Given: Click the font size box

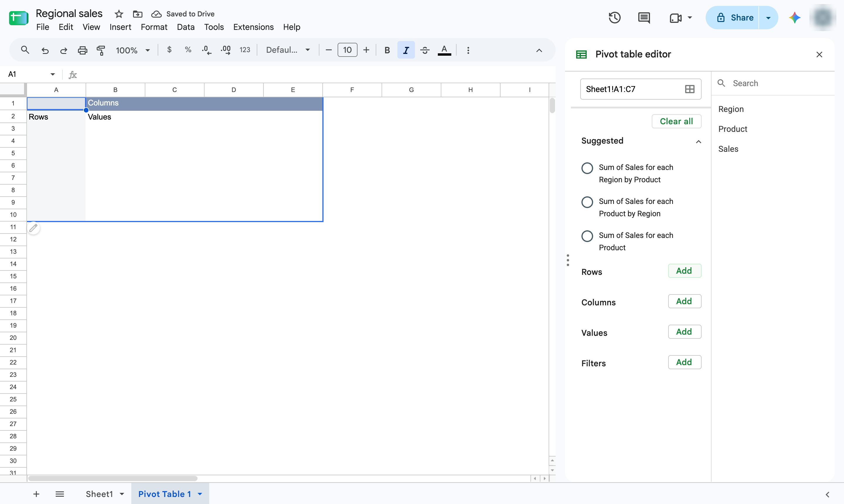Looking at the screenshot, I should tap(347, 50).
